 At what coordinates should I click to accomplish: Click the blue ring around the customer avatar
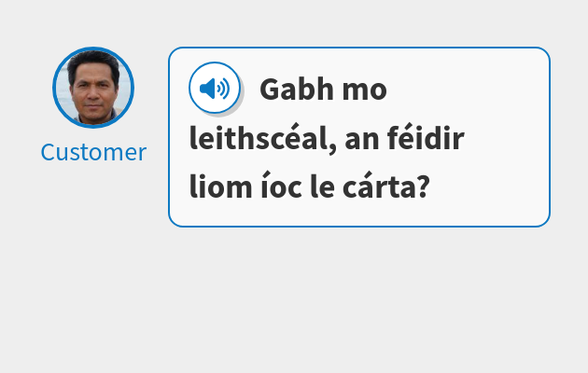coord(93,48)
